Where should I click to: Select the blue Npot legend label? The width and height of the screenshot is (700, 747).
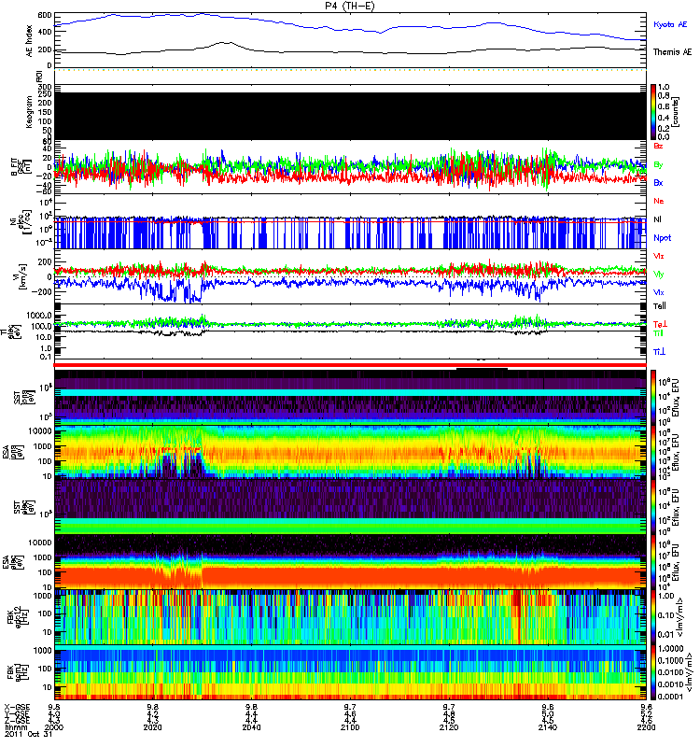pyautogui.click(x=662, y=238)
